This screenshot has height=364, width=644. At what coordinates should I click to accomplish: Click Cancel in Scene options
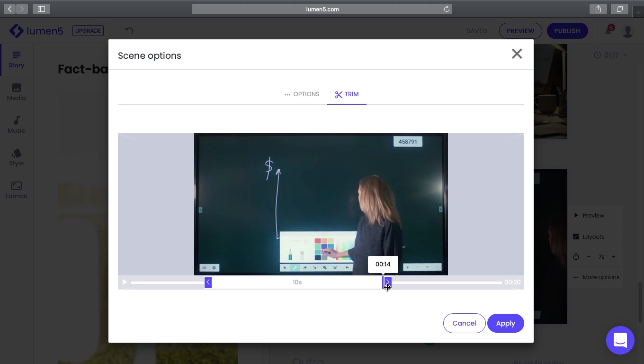(464, 323)
